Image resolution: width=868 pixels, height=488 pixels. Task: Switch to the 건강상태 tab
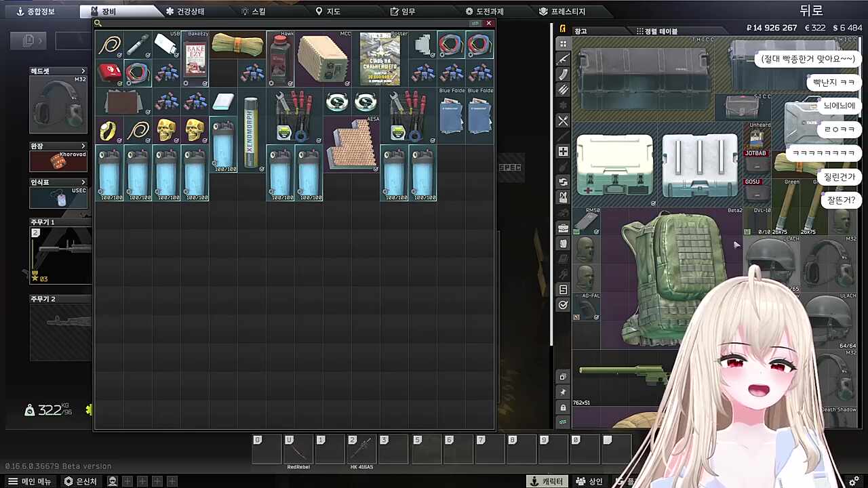click(185, 12)
